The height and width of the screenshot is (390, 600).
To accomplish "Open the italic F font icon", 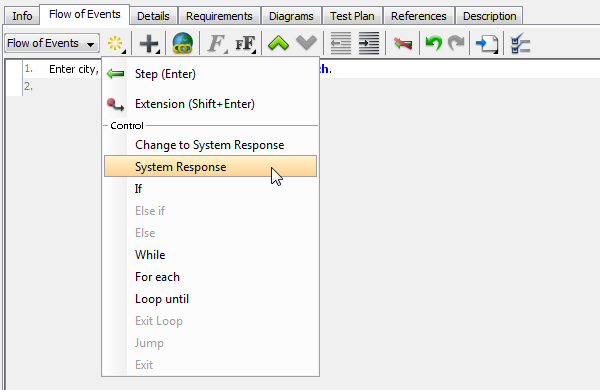I will tap(217, 43).
